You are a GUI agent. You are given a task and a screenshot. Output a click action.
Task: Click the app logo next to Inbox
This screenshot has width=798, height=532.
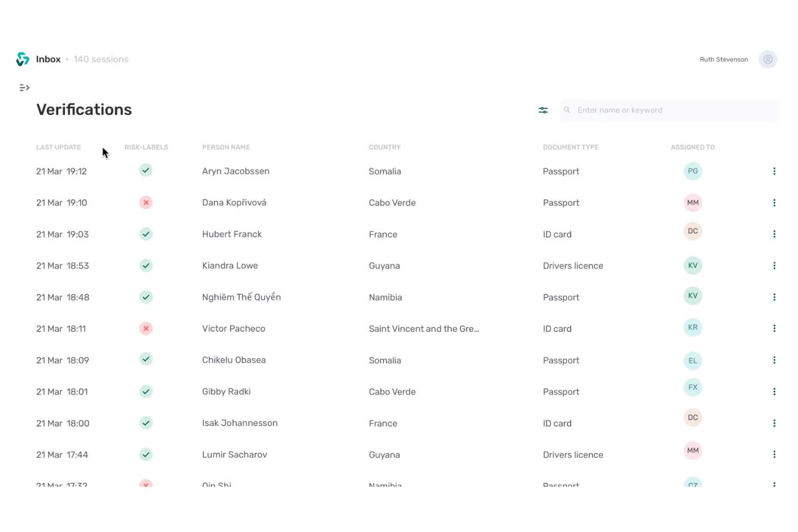(22, 59)
